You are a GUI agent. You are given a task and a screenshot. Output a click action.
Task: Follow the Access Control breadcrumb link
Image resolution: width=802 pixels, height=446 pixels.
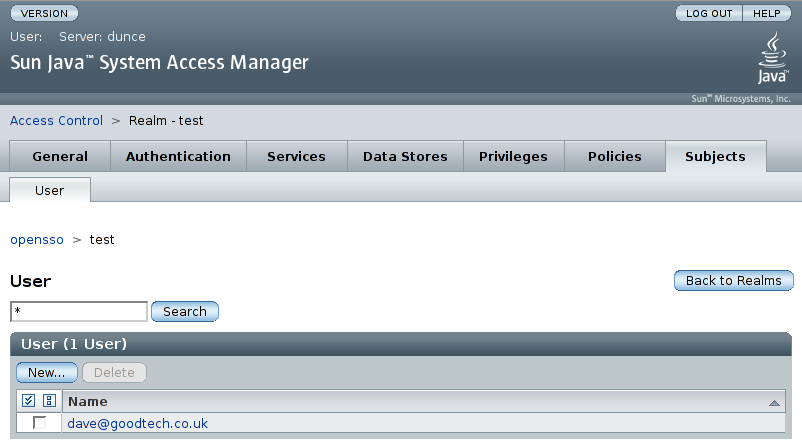[56, 121]
